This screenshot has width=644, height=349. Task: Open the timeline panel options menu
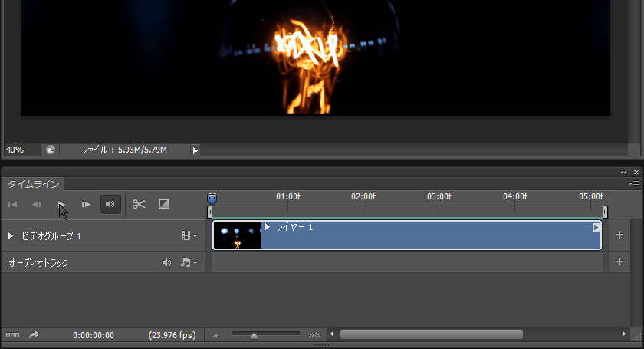tap(633, 184)
